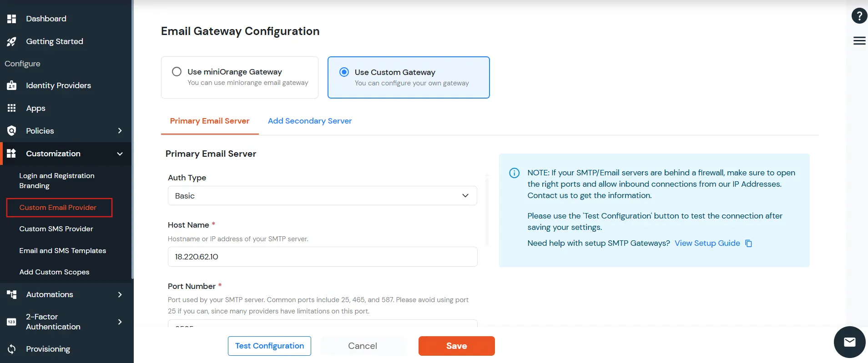Click the Apps grid icon

[x=12, y=108]
